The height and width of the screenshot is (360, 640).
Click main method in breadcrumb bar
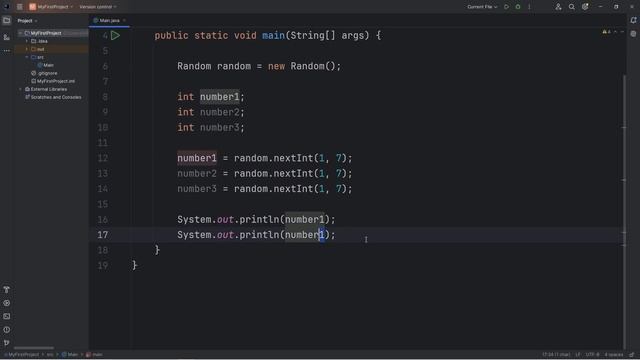pos(95,355)
